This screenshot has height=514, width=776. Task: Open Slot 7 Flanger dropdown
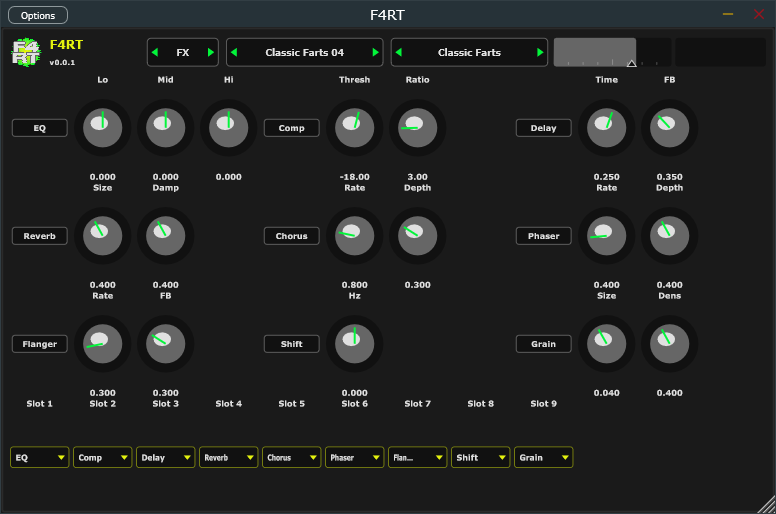point(418,458)
